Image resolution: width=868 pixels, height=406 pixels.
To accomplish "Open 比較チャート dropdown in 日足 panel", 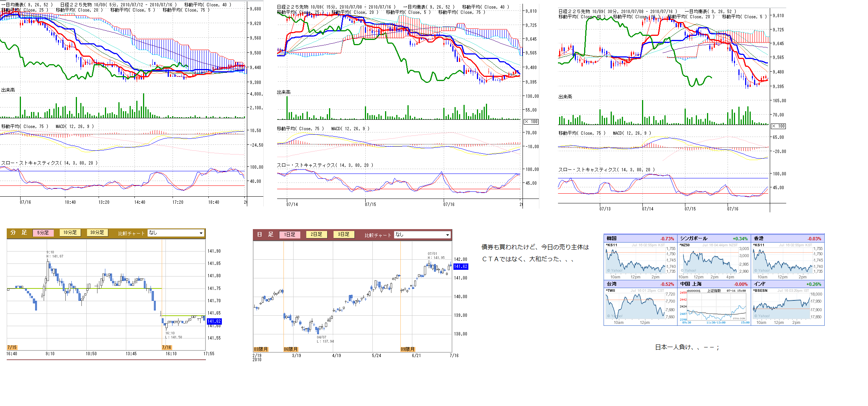I will click(422, 235).
